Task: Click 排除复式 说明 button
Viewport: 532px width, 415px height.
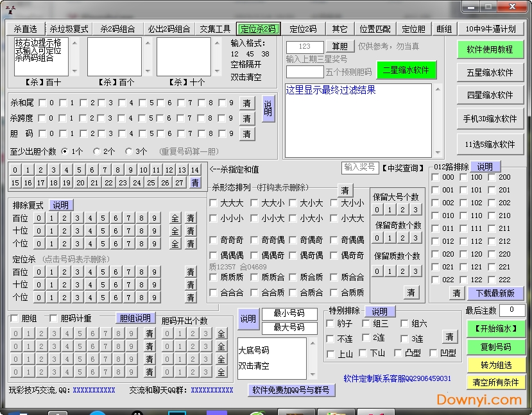Action: [61, 205]
